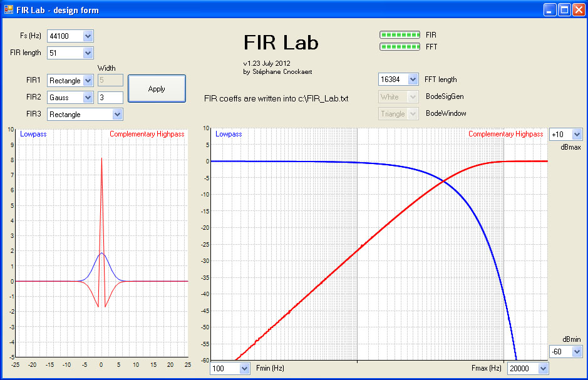
Task: Open the BodeSigGen White dropdown
Action: pyautogui.click(x=413, y=96)
